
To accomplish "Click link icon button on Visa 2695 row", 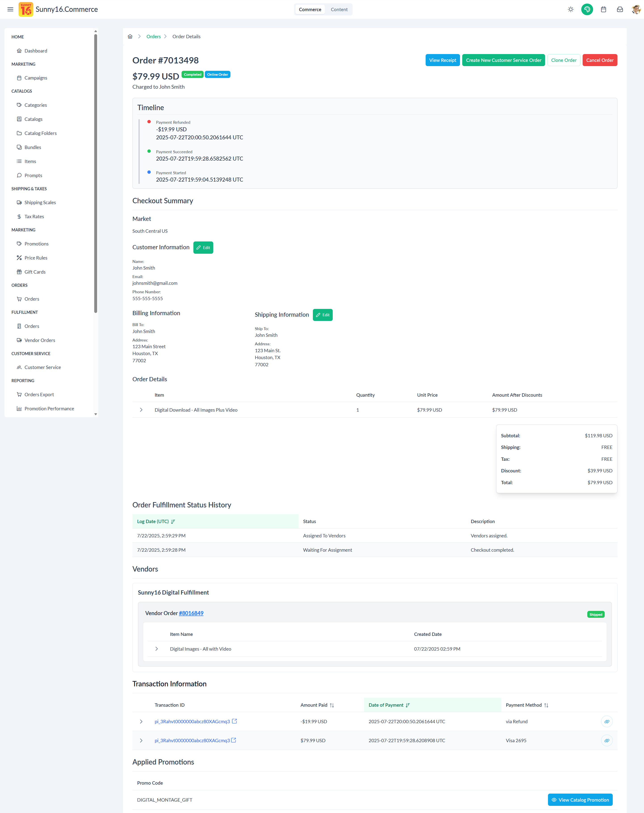I will tap(607, 741).
